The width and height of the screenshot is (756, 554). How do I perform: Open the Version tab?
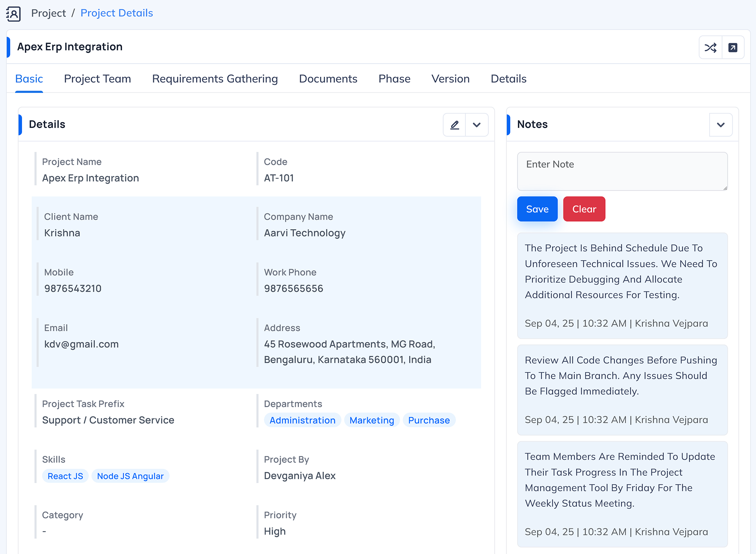pyautogui.click(x=450, y=79)
